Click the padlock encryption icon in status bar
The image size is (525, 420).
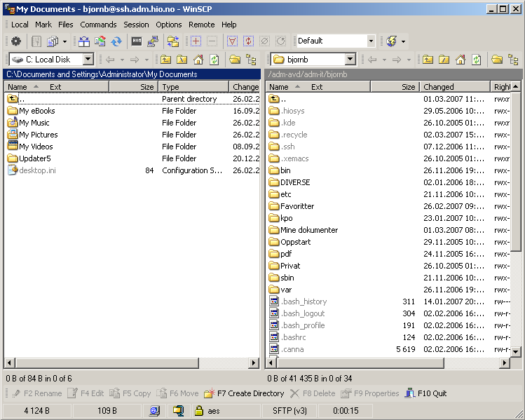click(x=199, y=410)
